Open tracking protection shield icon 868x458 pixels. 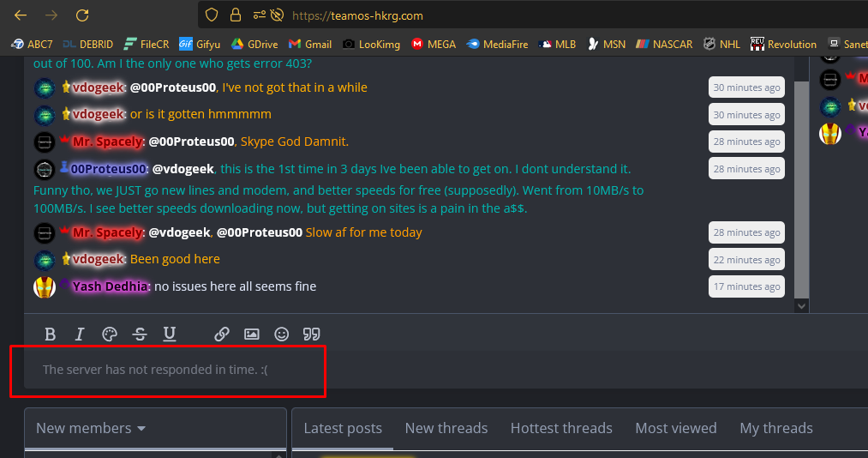point(212,15)
